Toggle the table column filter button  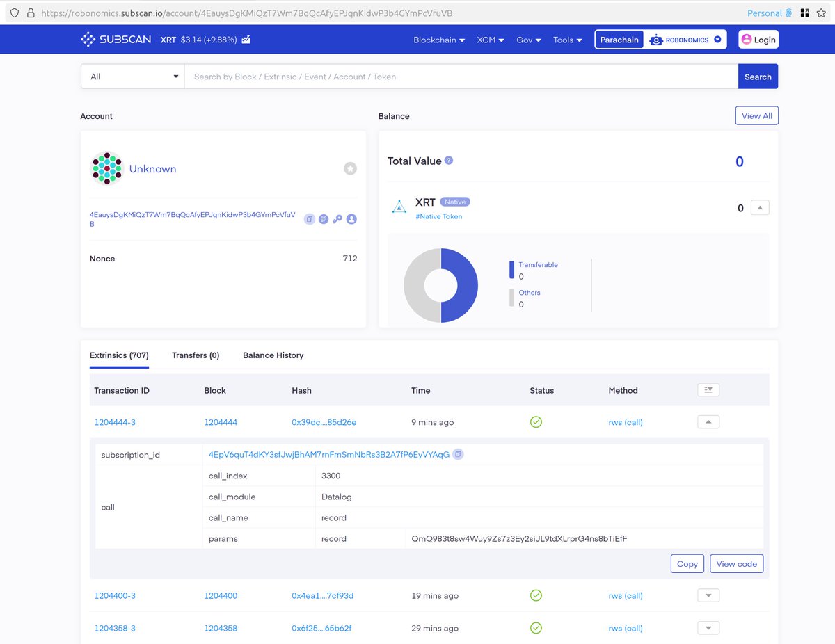click(x=708, y=390)
